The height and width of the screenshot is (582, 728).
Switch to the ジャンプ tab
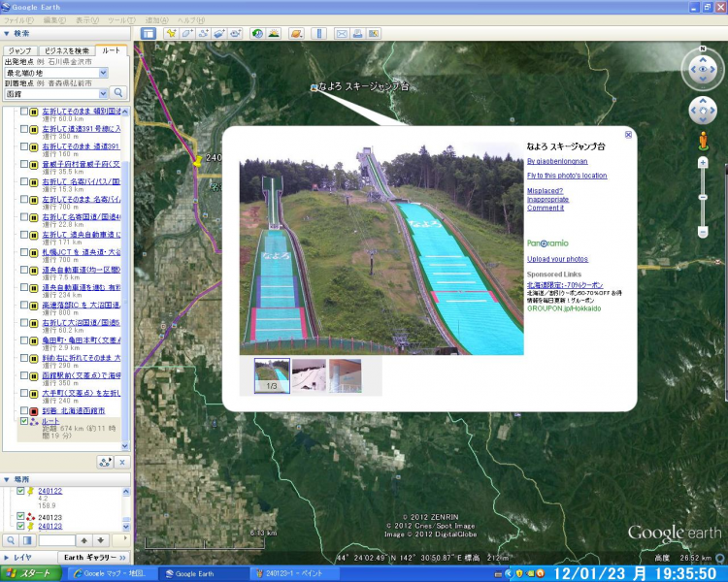tap(20, 50)
